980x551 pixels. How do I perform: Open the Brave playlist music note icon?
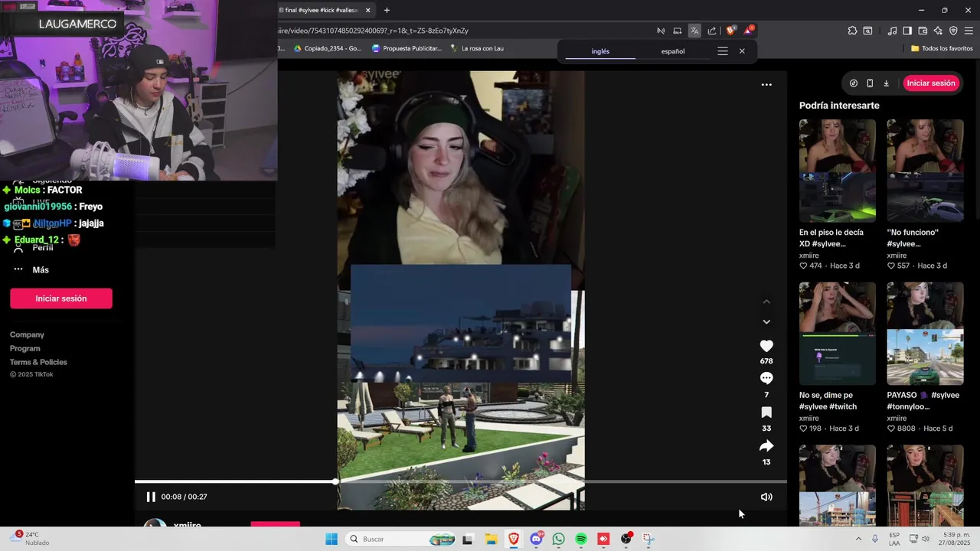(x=893, y=31)
